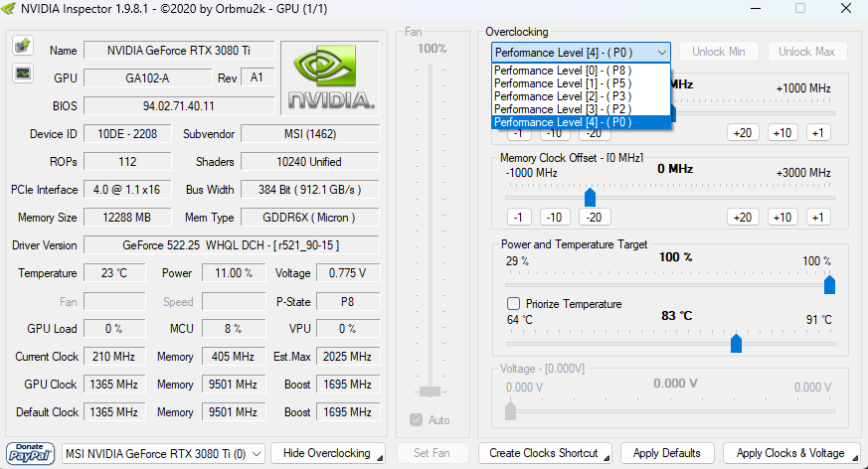The image size is (868, 469).
Task: Click the Unlock Min button
Action: 719,52
